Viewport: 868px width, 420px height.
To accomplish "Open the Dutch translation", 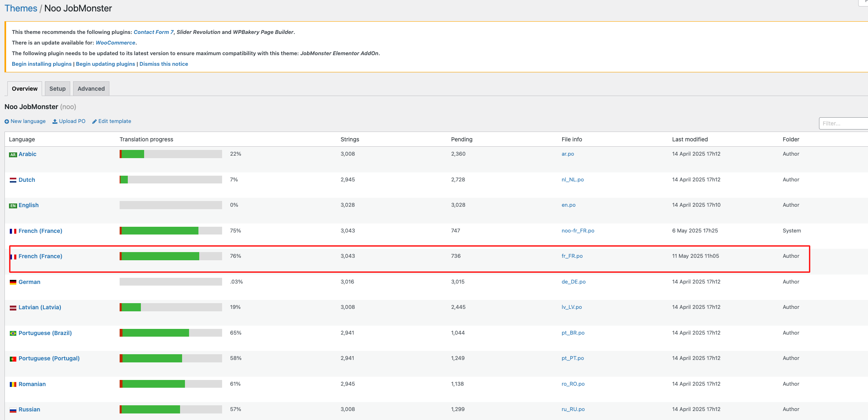I will tap(27, 180).
